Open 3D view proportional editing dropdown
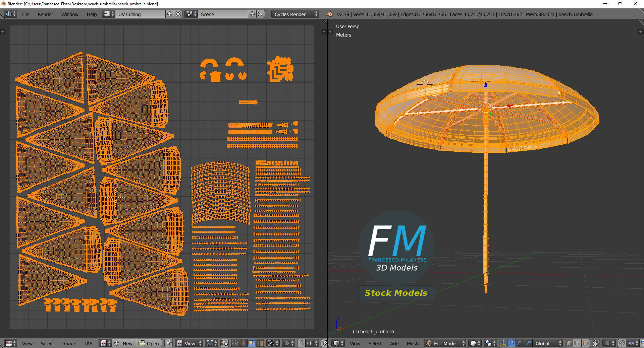Viewport: 644px width, 348px height. pyautogui.click(x=609, y=343)
